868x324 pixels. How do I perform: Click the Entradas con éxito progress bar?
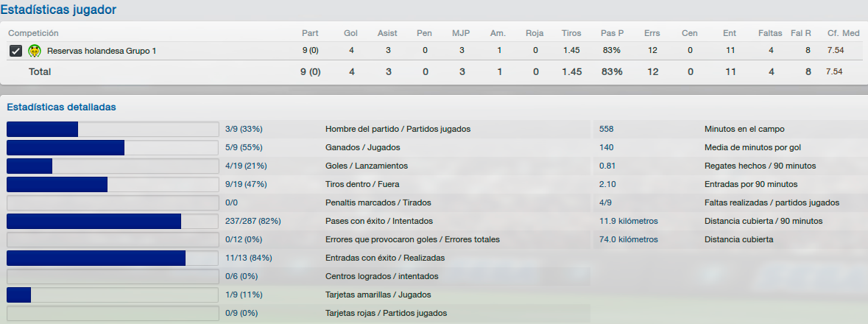point(113,258)
